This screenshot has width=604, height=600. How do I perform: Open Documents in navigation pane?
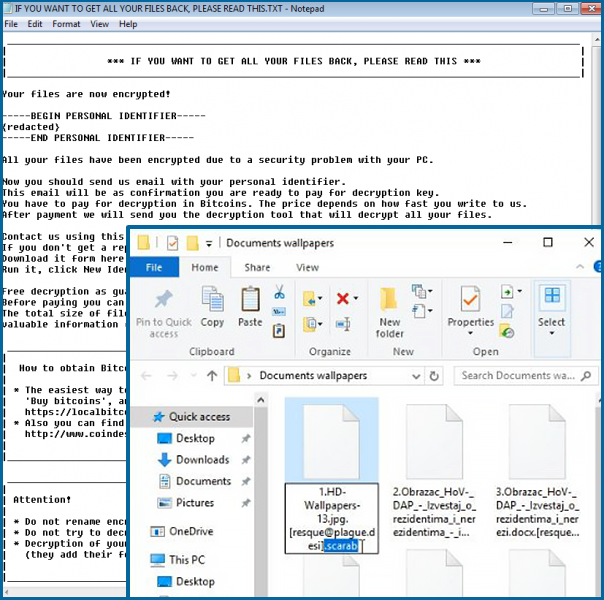203,481
